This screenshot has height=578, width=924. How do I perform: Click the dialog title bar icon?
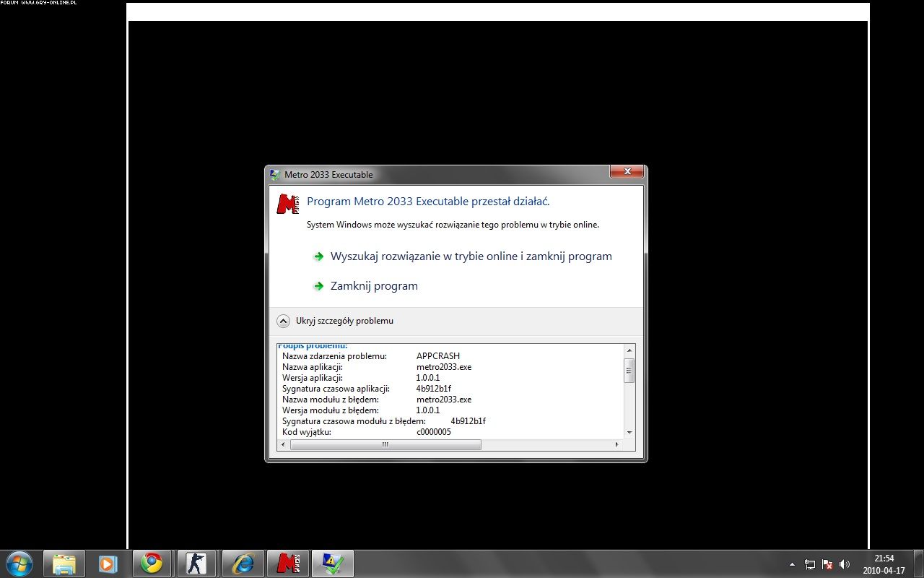click(x=275, y=174)
